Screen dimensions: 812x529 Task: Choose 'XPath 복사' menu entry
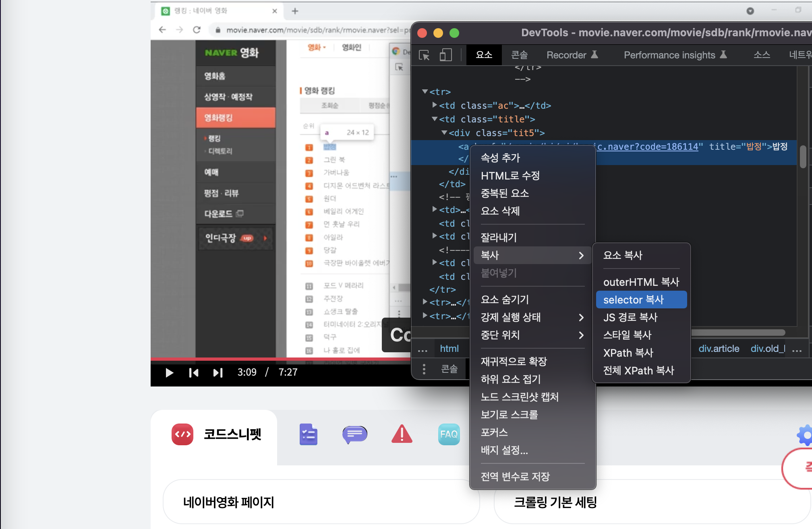click(628, 353)
